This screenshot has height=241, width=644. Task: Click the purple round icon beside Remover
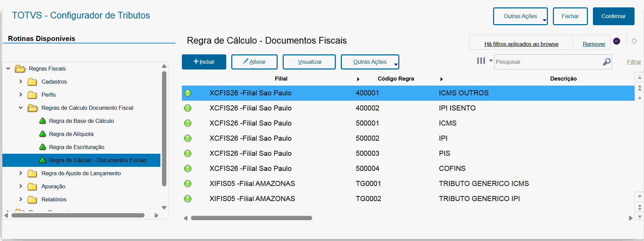616,41
